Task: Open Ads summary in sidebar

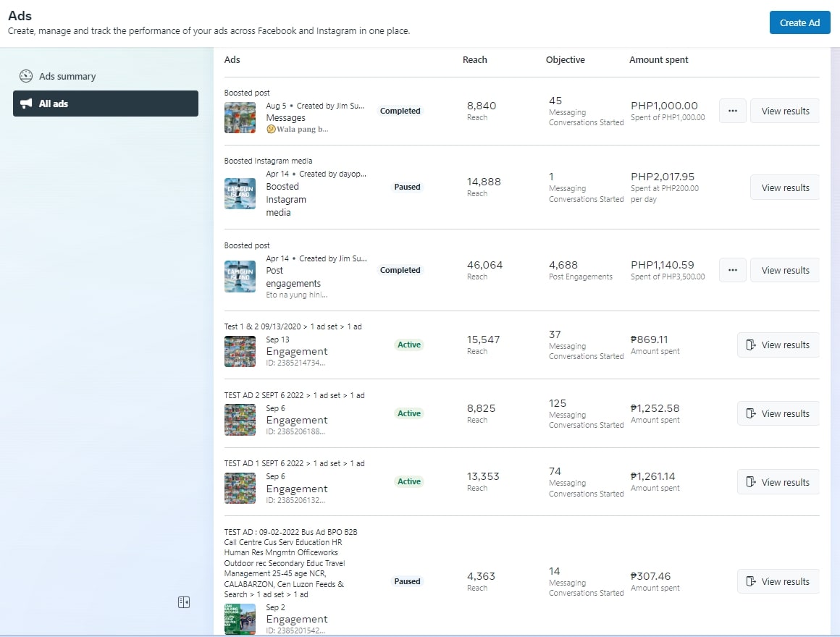Action: (106, 76)
